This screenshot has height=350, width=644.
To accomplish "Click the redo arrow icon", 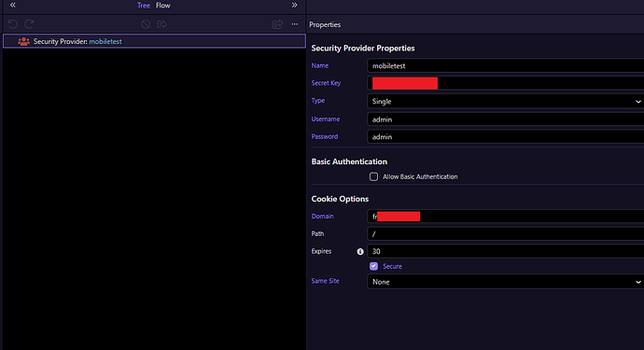I will [29, 24].
